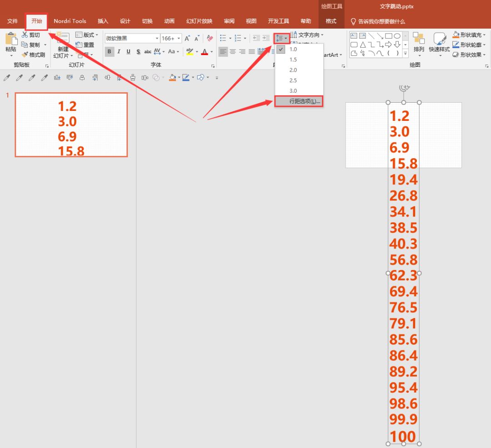Viewport: 491px width, 448px height.
Task: Decrease font size with the smaller A icon
Action: tap(197, 39)
